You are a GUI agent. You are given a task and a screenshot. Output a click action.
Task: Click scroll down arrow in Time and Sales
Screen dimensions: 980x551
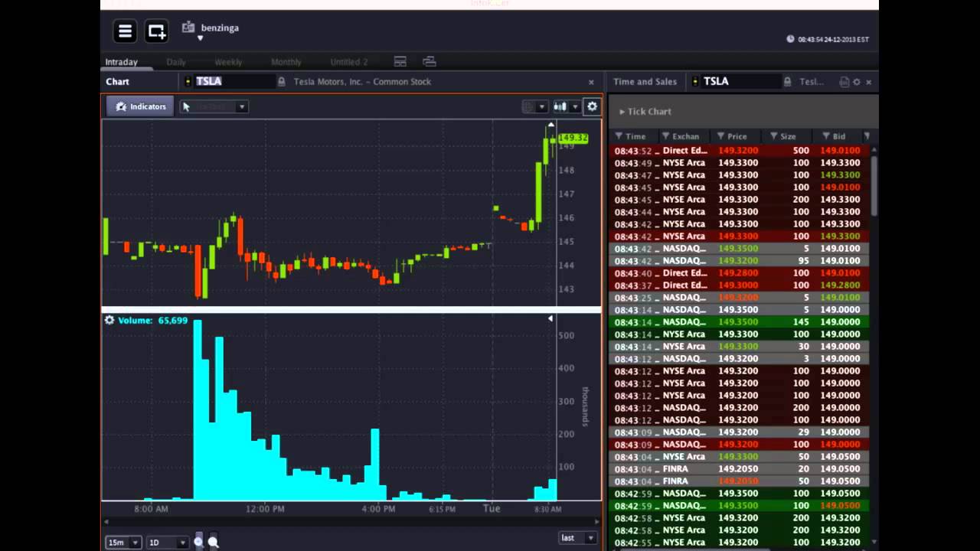[874, 542]
